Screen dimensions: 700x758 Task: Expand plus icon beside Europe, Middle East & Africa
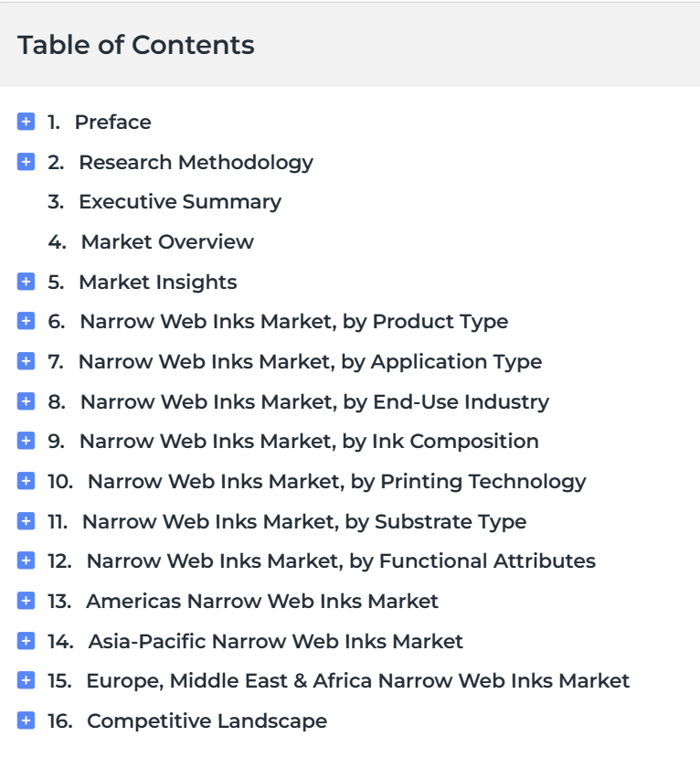click(26, 680)
